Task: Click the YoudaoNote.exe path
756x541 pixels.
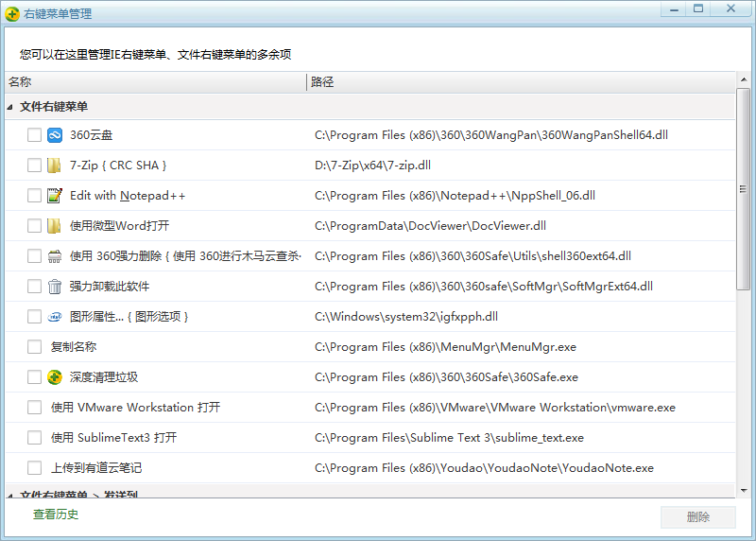Action: point(484,468)
